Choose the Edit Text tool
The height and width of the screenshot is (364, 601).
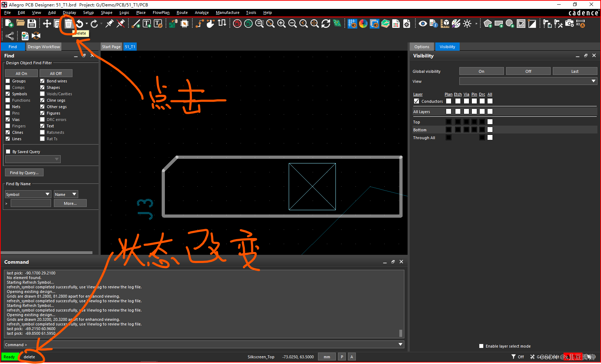pos(158,24)
